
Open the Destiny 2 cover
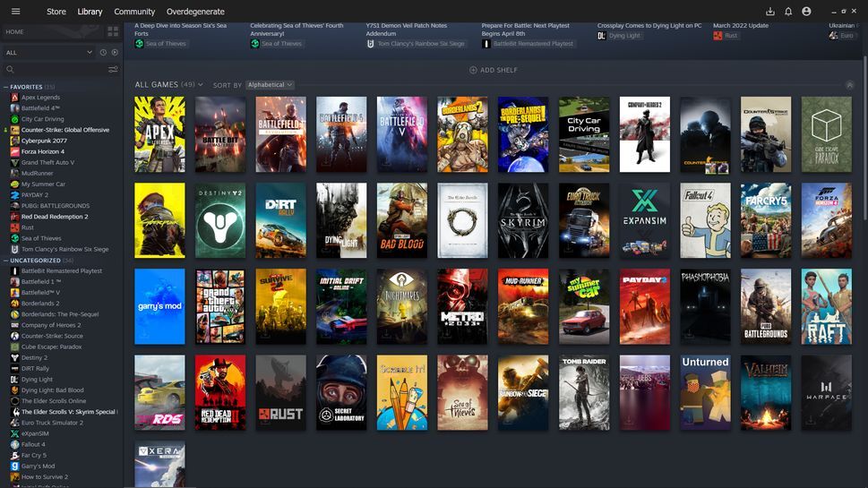pos(220,220)
